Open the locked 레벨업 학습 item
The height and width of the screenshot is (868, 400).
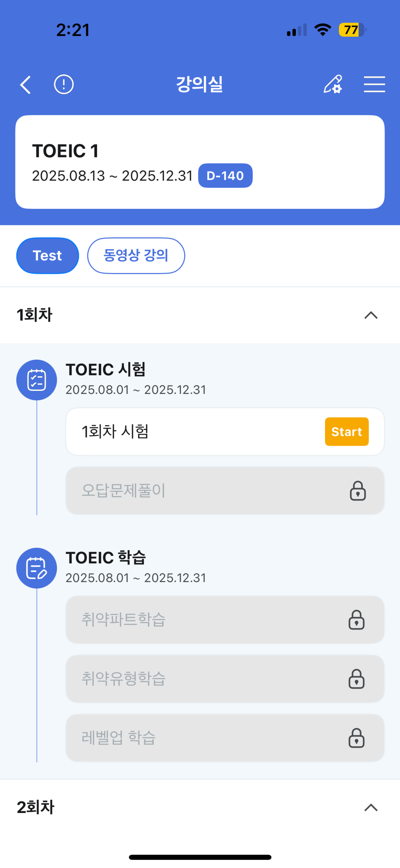tap(225, 738)
